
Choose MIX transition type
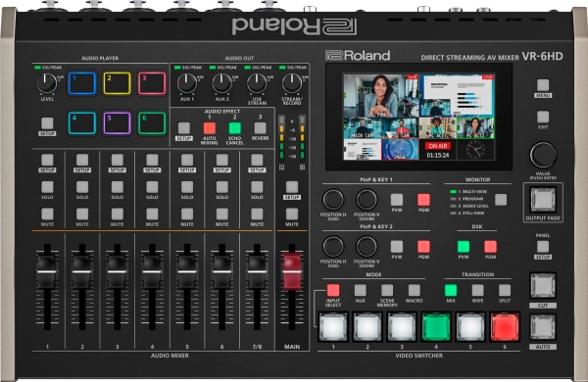tap(451, 290)
